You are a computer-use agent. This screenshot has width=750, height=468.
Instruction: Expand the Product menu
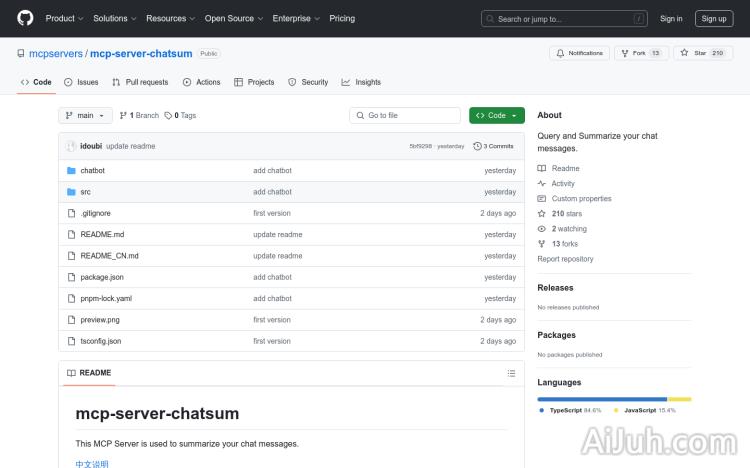pyautogui.click(x=63, y=18)
